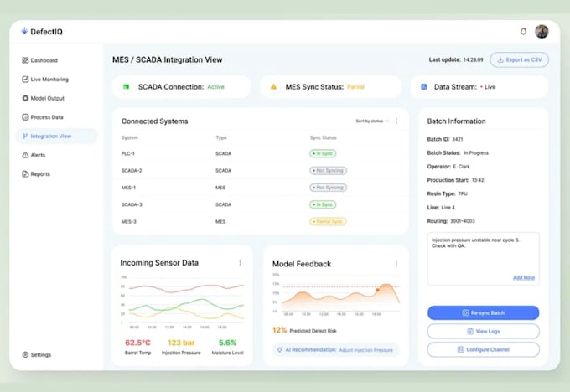Click the blue Data Stream icon
Image resolution: width=570 pixels, height=392 pixels.
tap(424, 87)
